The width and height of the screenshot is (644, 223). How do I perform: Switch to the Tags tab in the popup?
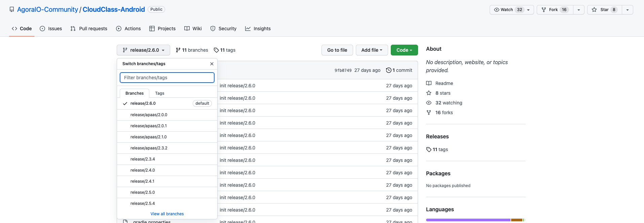(x=160, y=93)
